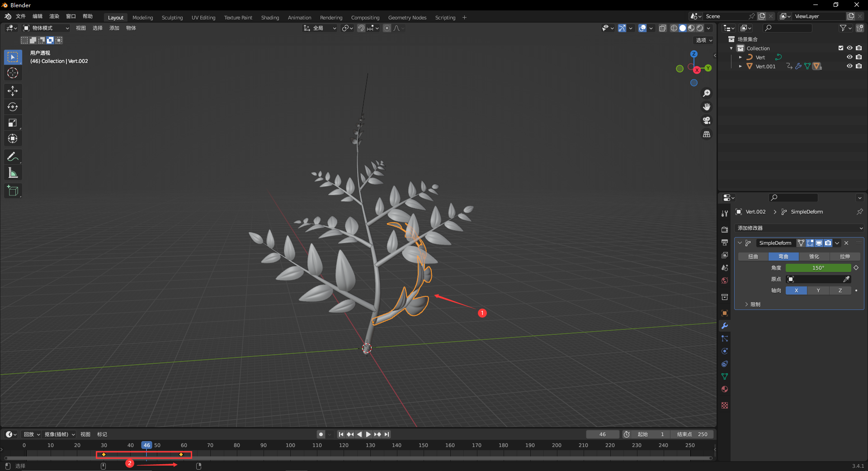This screenshot has width=868, height=471.
Task: Open the Particles properties tab
Action: tap(725, 338)
